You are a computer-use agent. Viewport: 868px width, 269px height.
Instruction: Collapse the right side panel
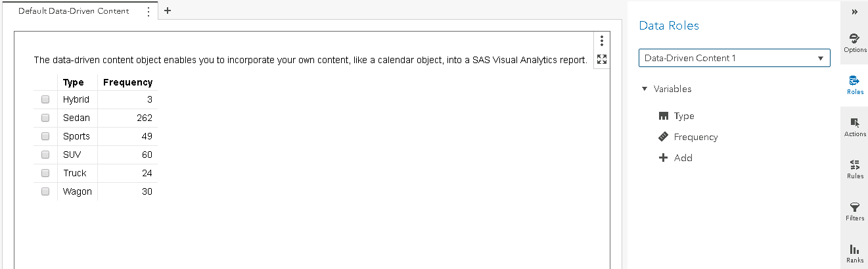854,12
